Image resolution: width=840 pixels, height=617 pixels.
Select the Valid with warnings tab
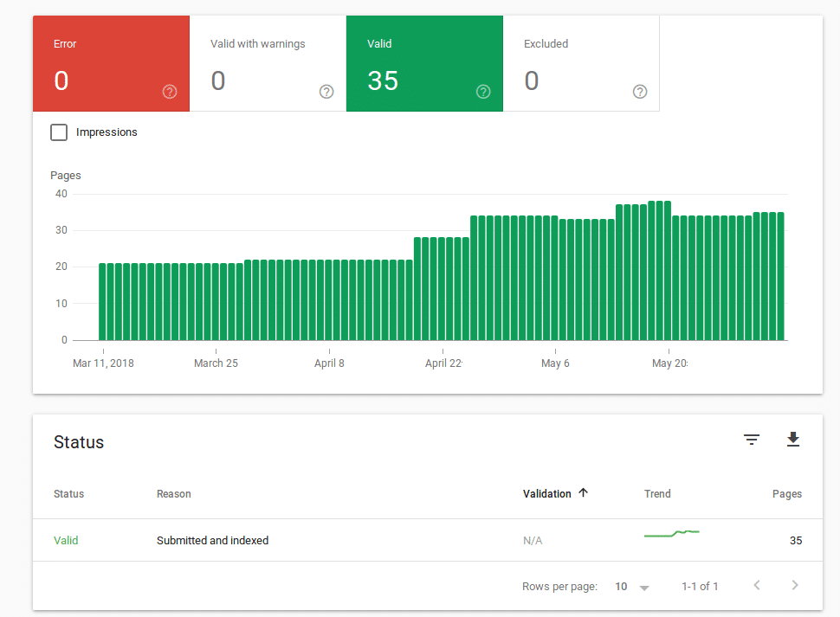268,64
